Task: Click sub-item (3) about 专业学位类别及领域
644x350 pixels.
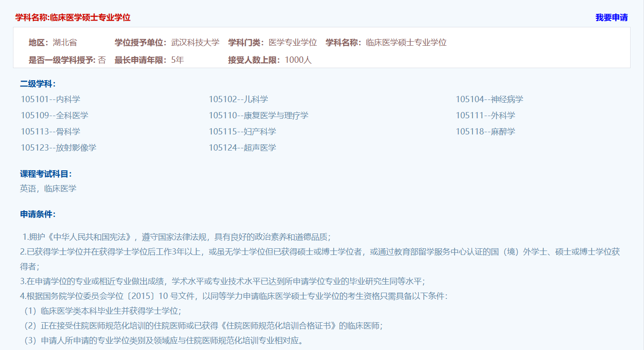Action: pyautogui.click(x=163, y=341)
